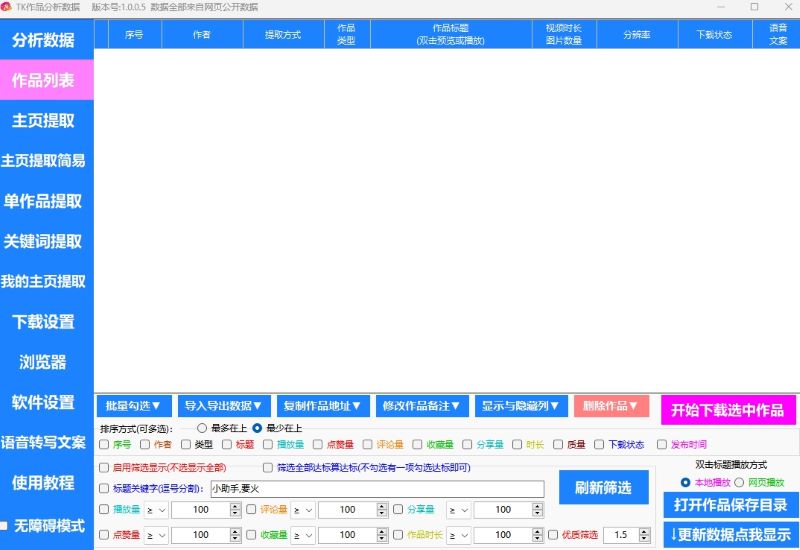This screenshot has height=550, width=800.
Task: Choose 网页播放 playback mode
Action: click(x=739, y=482)
